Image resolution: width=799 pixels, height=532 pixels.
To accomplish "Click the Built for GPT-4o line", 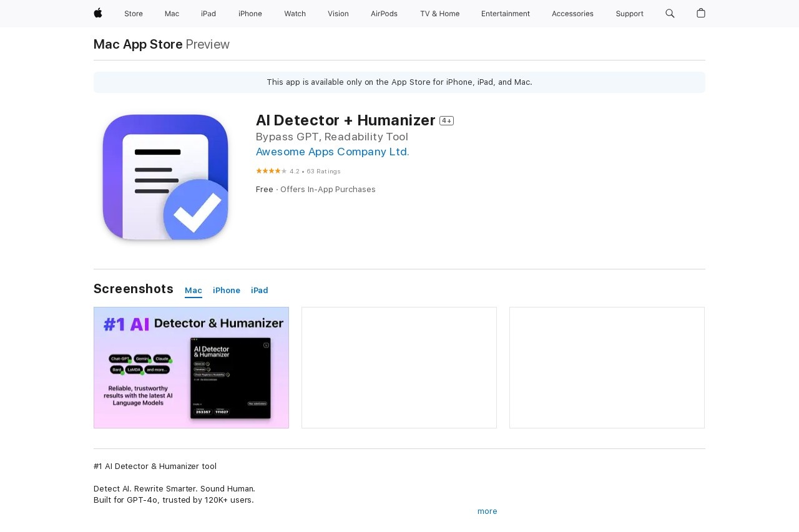I will pos(174,500).
